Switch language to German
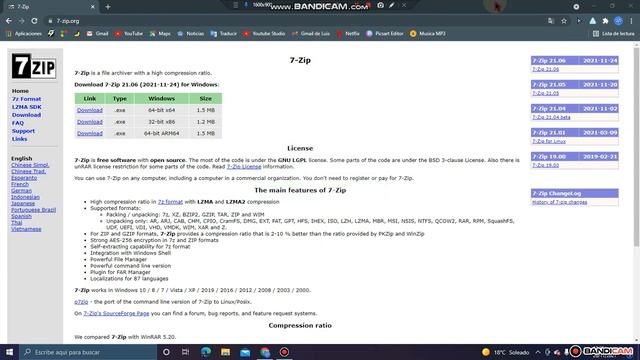Image resolution: width=640 pixels, height=360 pixels. click(21, 191)
